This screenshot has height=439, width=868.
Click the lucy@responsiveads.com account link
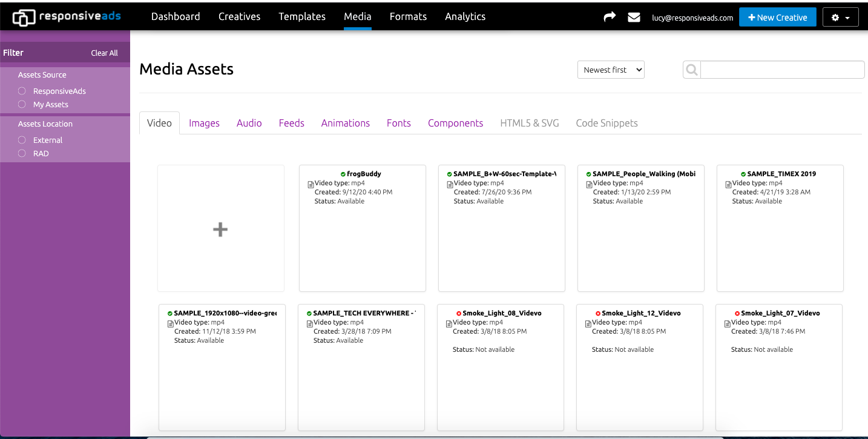point(692,18)
